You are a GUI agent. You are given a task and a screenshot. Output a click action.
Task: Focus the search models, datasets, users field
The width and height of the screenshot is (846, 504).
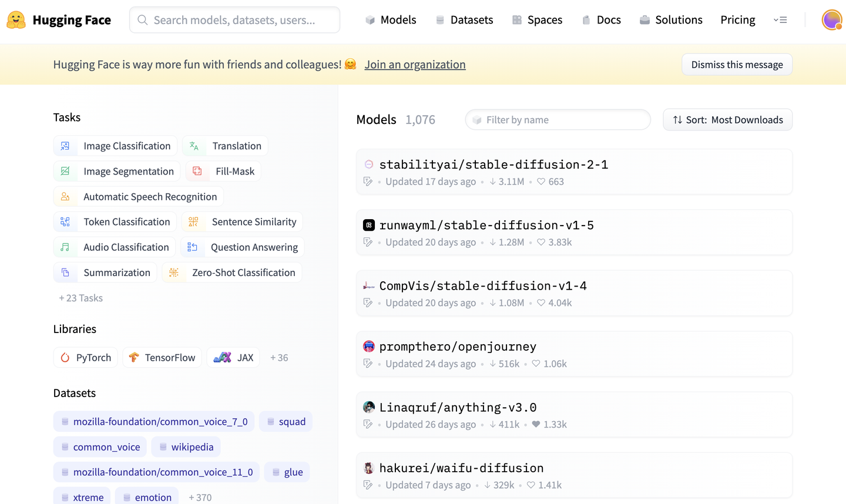click(234, 20)
